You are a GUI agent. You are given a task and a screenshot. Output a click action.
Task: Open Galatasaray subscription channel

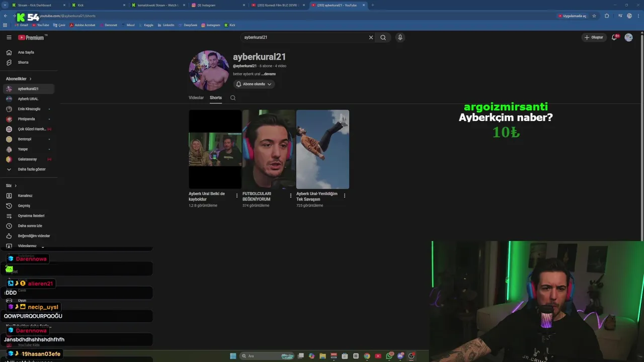point(28,159)
